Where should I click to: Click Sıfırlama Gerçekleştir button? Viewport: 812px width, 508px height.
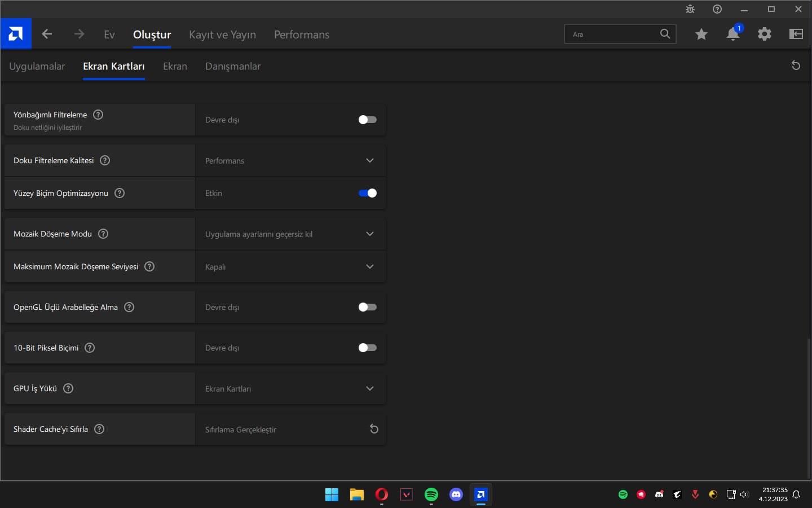point(241,430)
